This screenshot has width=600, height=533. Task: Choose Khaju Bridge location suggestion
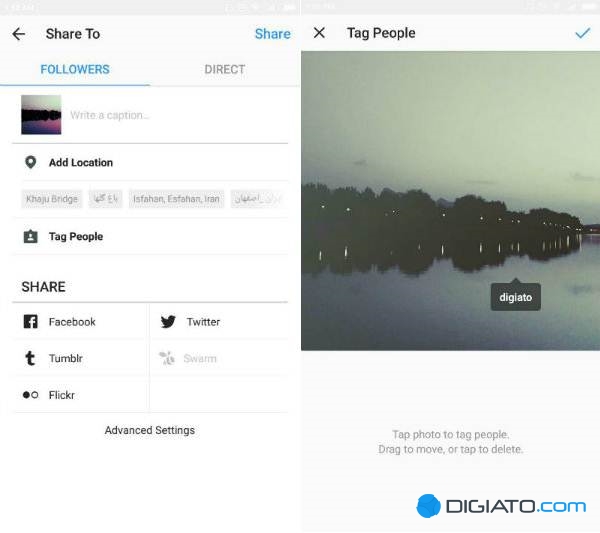(x=52, y=199)
